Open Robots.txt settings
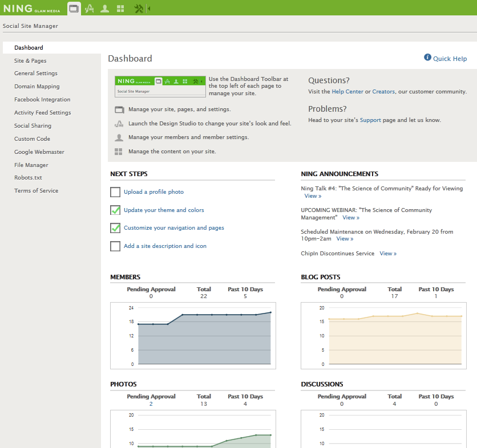The image size is (477, 448). tap(28, 177)
